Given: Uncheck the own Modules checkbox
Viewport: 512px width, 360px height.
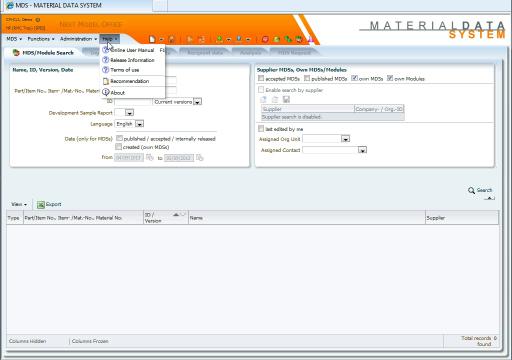Looking at the screenshot, I should pos(390,78).
